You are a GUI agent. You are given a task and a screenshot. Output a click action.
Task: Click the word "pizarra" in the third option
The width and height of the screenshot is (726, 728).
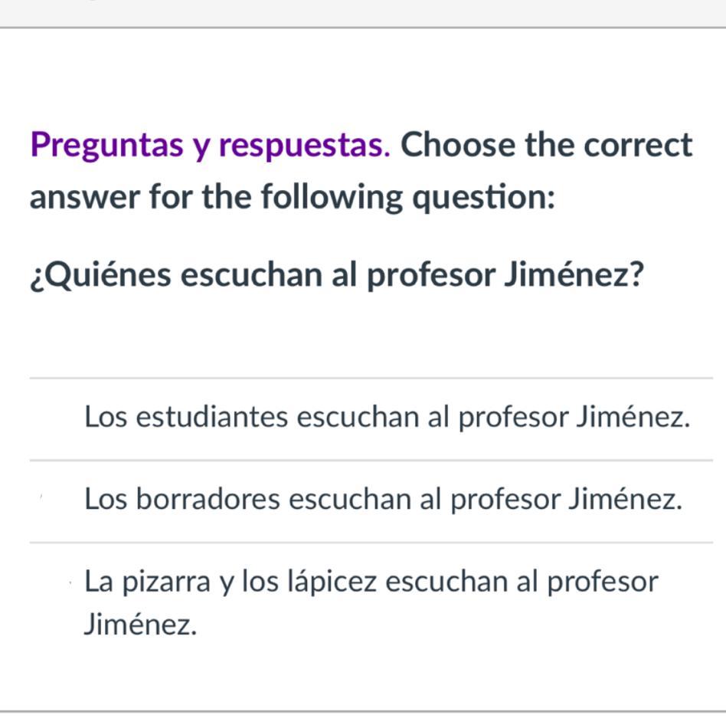point(168,582)
